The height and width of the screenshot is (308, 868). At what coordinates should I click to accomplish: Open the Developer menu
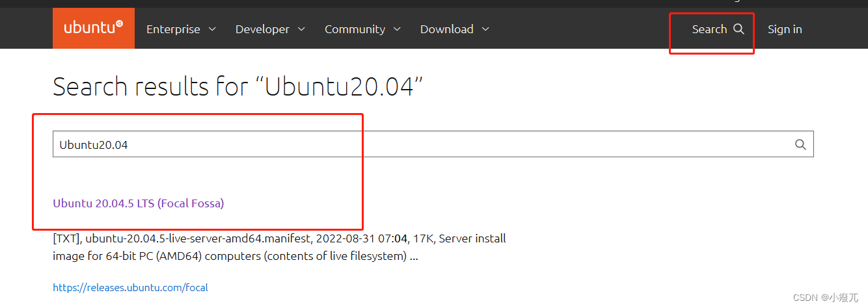pyautogui.click(x=270, y=29)
